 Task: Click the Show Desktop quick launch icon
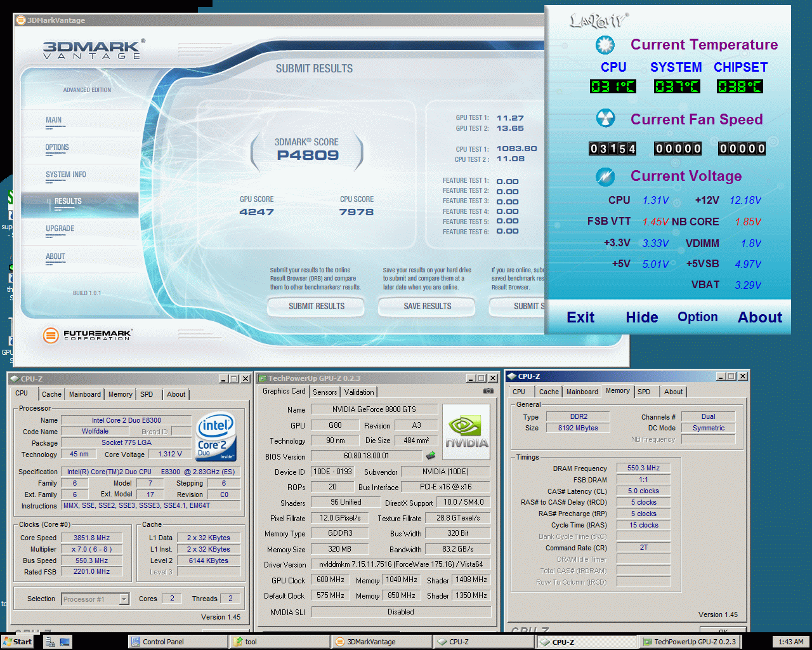65,642
